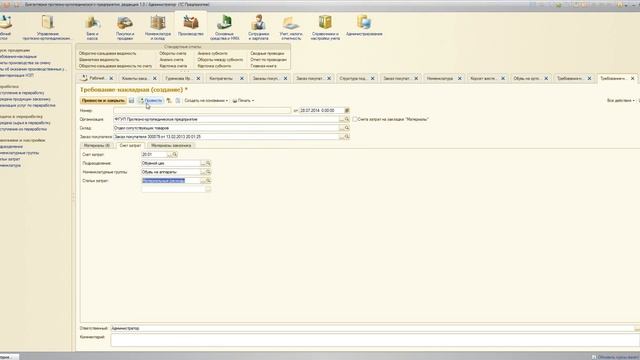Viewport: 640px width, 360px height.
Task: Open the Основные средства и НМА section
Action: click(224, 27)
